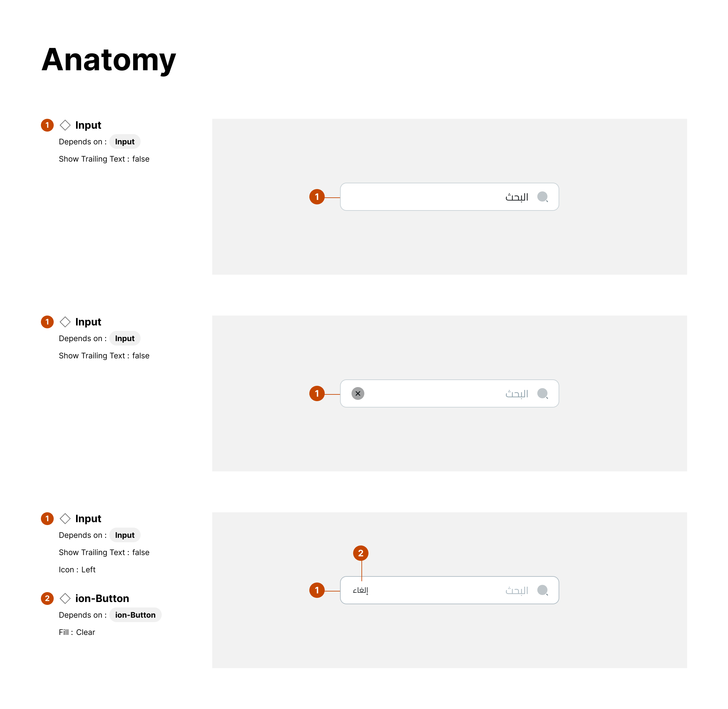Viewport: 728px width, 709px height.
Task: Click the search icon in the bottom input field
Action: (544, 590)
